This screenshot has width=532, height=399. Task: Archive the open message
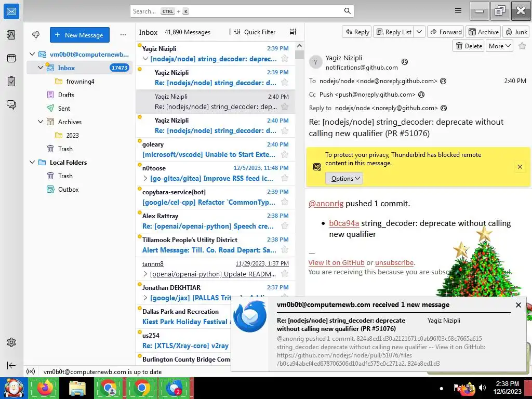pyautogui.click(x=484, y=32)
